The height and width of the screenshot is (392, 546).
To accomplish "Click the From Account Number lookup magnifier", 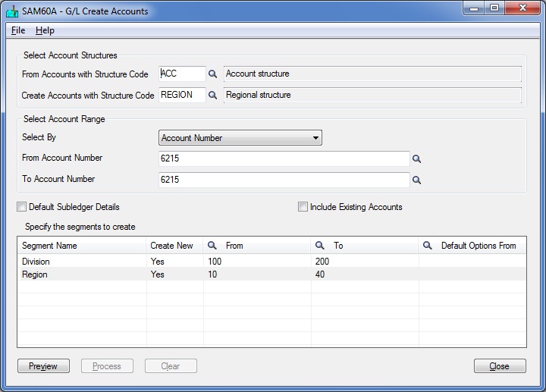I will tap(416, 158).
